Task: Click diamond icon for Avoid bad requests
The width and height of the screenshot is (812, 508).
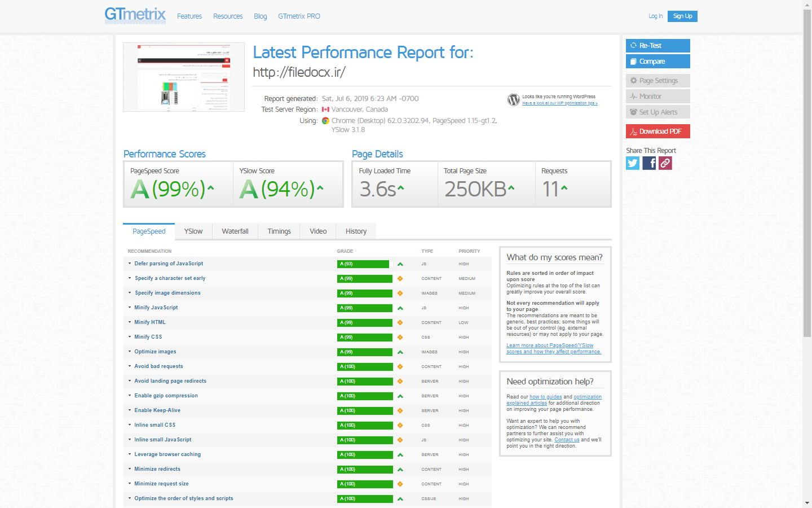Action: (400, 367)
